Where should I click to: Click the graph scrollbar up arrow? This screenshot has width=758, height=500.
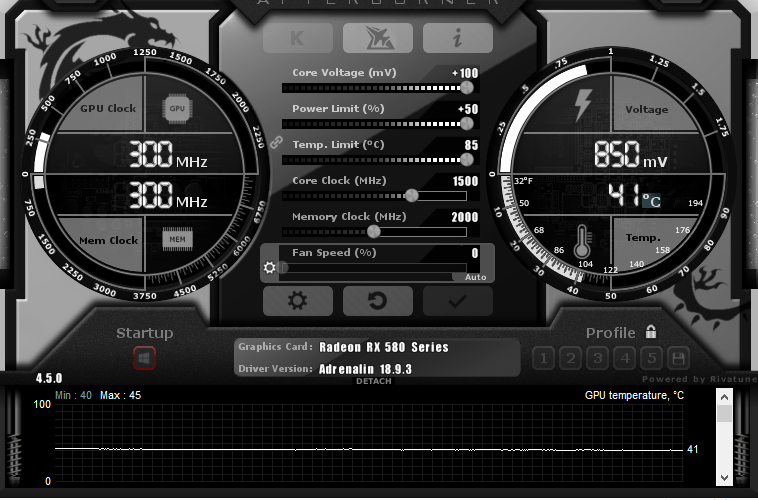tap(724, 397)
